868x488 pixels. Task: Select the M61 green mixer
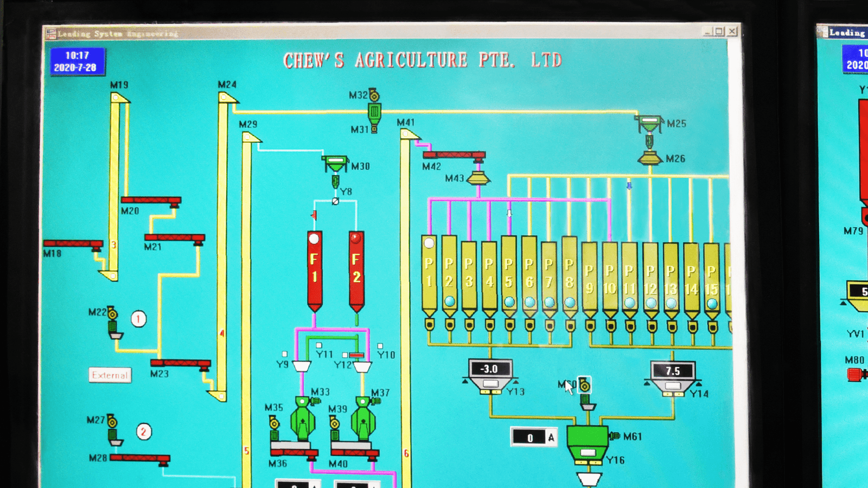(x=588, y=445)
